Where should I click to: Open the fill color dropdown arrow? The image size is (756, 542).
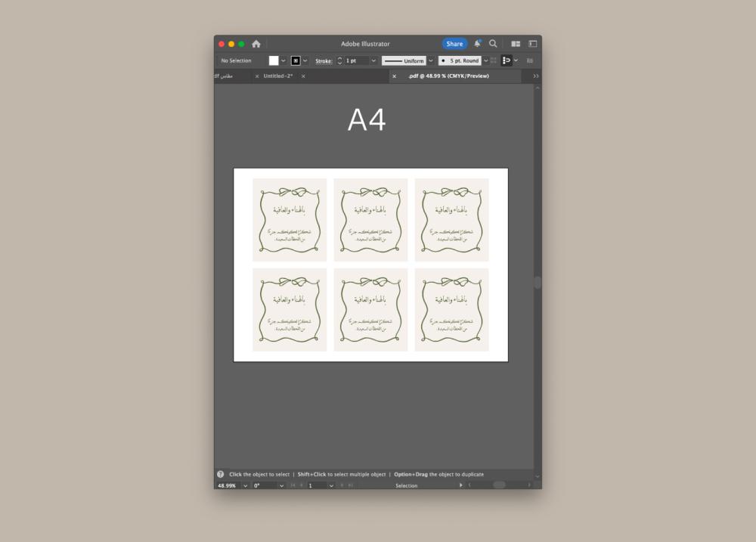[x=283, y=60]
